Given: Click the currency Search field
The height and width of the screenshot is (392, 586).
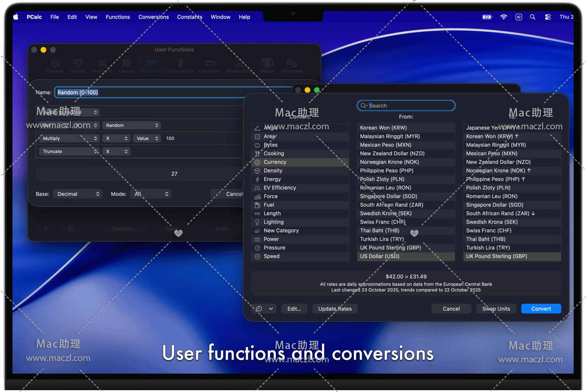Looking at the screenshot, I should coord(409,106).
